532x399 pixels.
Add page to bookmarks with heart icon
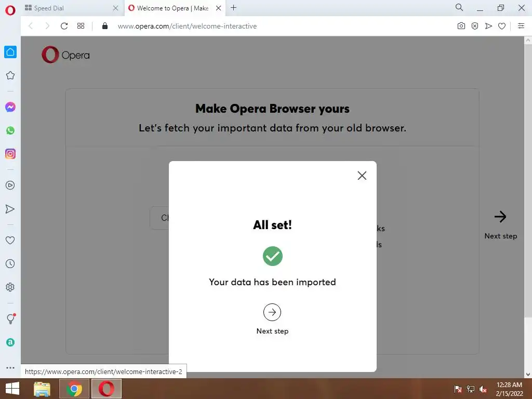[x=502, y=26]
